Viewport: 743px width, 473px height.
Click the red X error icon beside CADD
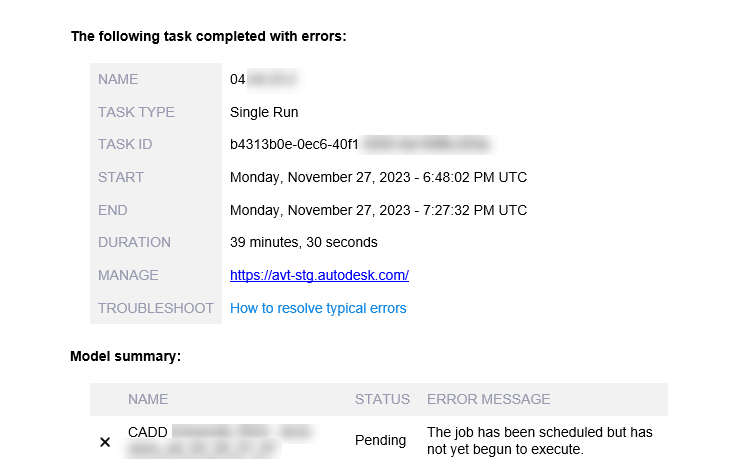tap(105, 441)
